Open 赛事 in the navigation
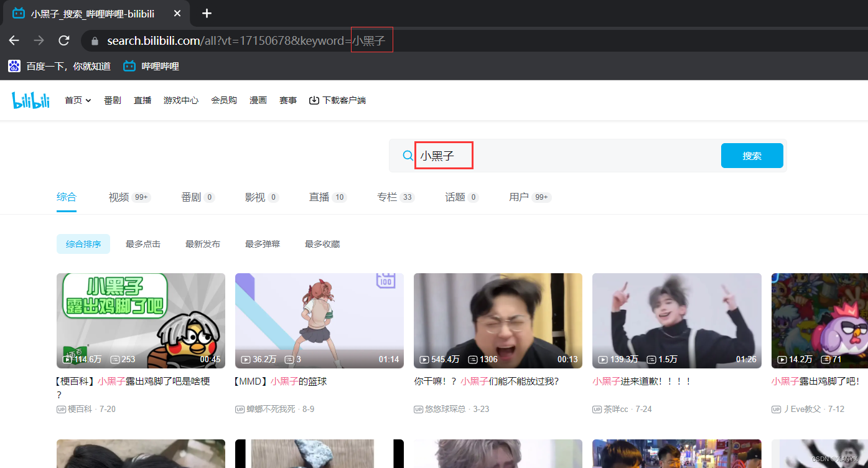Viewport: 868px width, 468px height. 288,100
